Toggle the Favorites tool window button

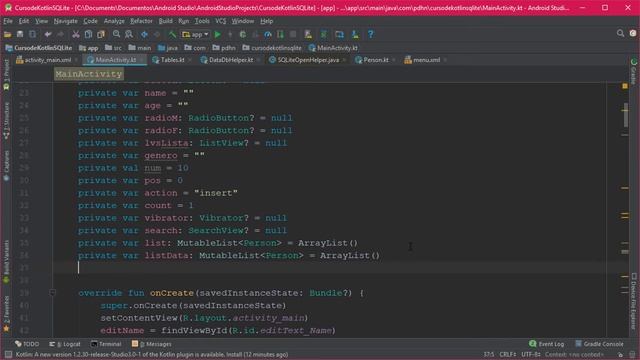6,313
